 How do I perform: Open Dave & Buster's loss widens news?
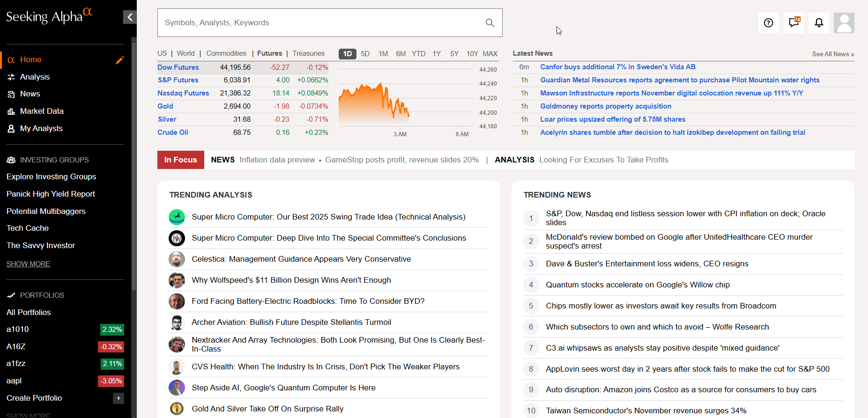click(x=647, y=264)
